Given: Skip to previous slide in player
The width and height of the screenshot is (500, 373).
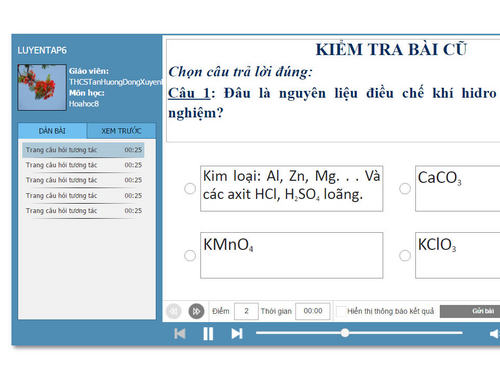Looking at the screenshot, I should pos(180,333).
